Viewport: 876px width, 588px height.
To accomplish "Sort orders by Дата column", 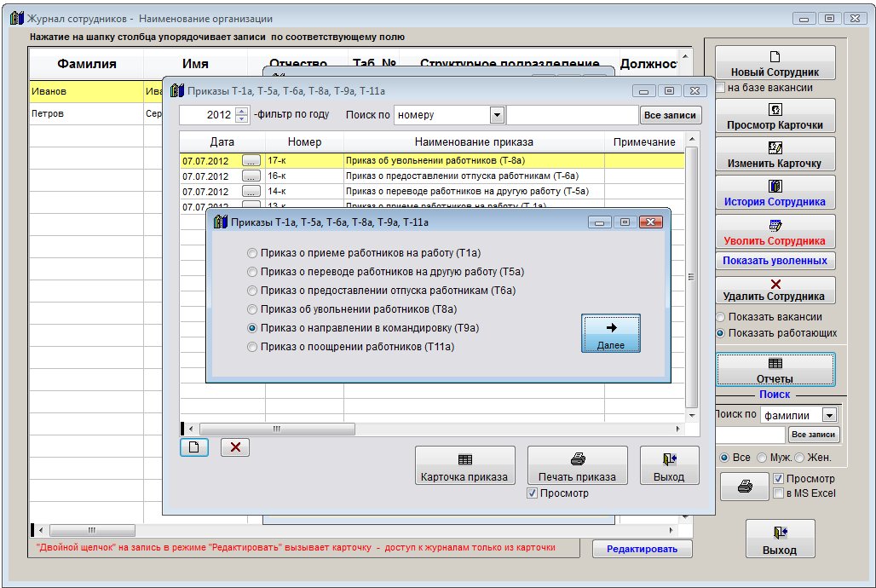I will coord(222,142).
